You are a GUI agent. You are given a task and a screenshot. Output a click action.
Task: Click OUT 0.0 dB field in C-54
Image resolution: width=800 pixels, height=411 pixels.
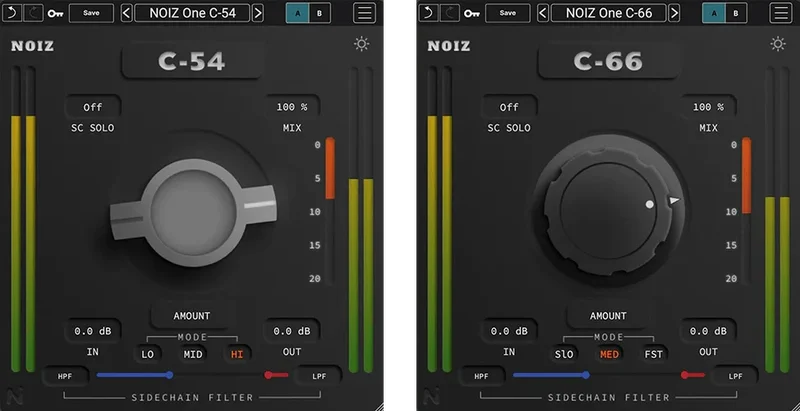(291, 331)
